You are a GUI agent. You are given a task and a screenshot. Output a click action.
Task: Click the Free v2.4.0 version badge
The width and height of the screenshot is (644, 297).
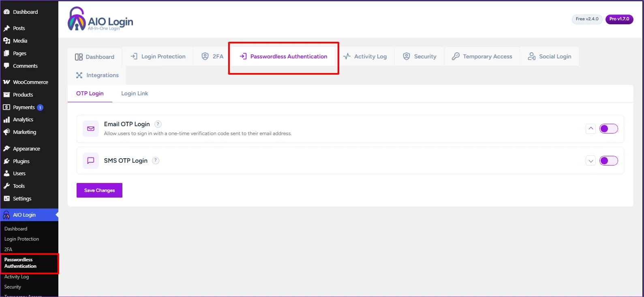(x=587, y=19)
